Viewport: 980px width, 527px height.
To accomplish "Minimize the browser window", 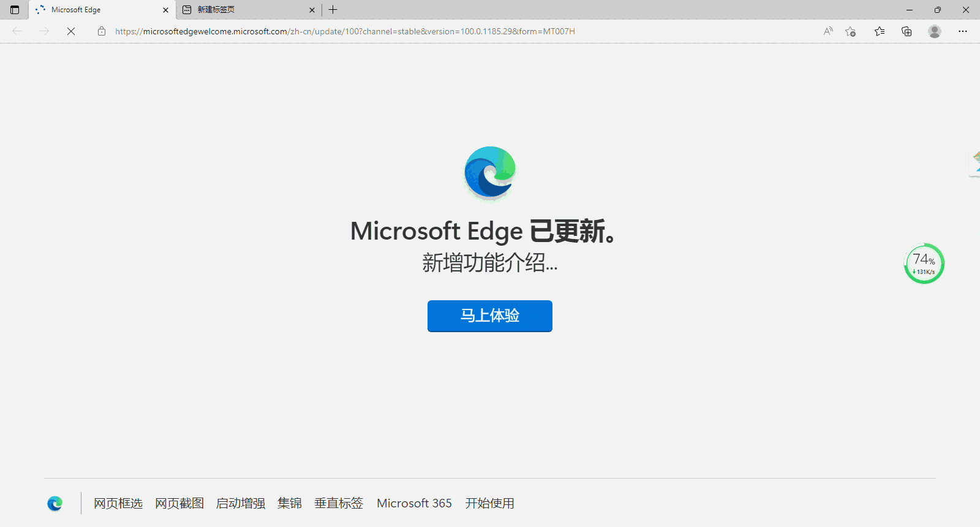I will coord(910,10).
